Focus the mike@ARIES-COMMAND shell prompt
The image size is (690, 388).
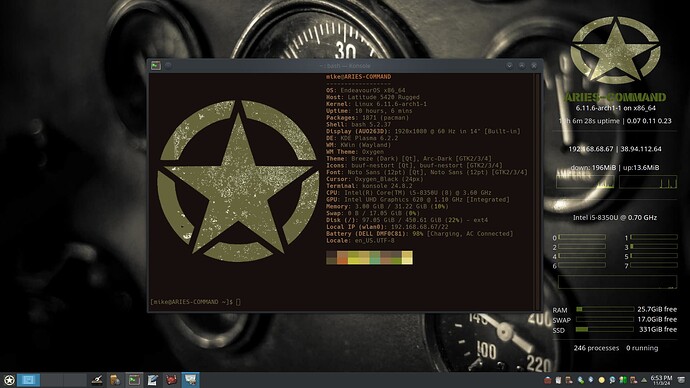pos(195,302)
